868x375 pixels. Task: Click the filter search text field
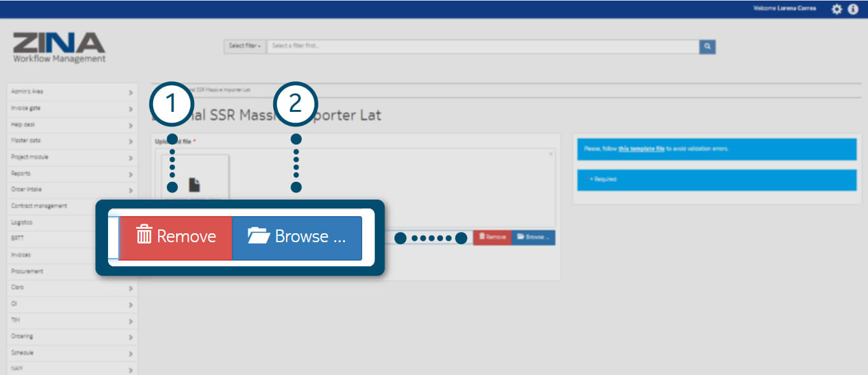[483, 46]
